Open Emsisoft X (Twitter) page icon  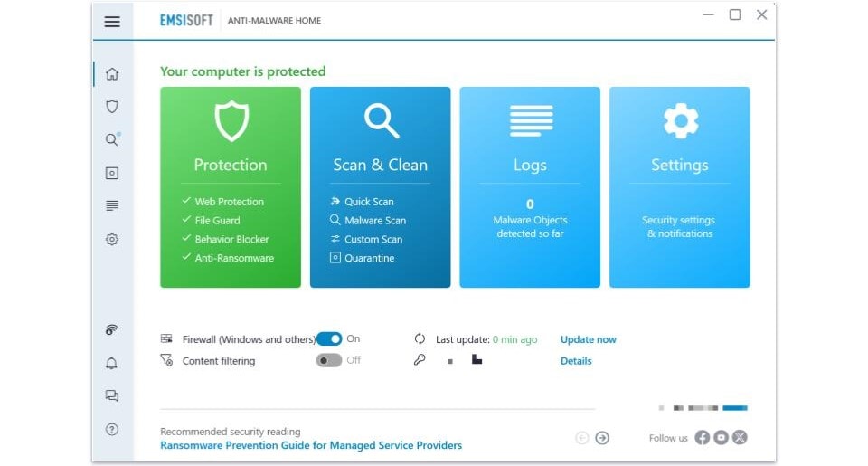740,438
